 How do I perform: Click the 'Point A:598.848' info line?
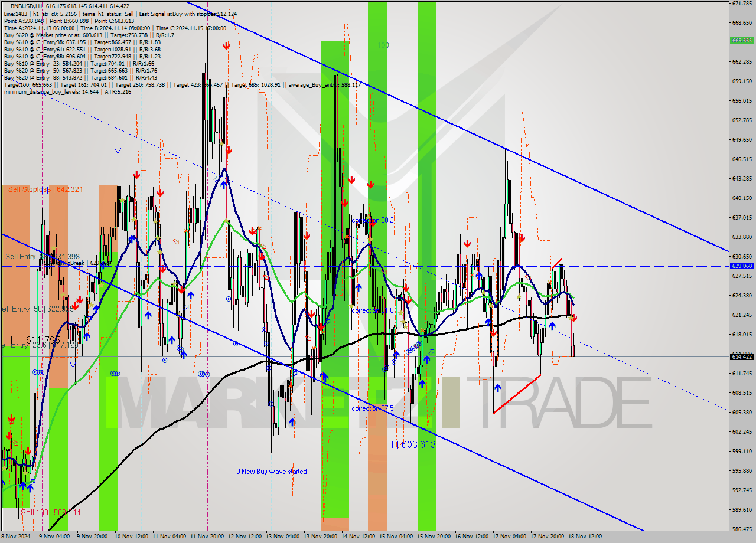pos(69,21)
